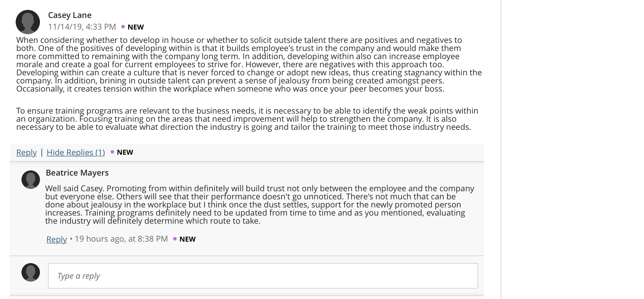Viewport: 644px width, 299px height.
Task: Click Beatrice's 'Well said Casey' reply text
Action: point(260,205)
